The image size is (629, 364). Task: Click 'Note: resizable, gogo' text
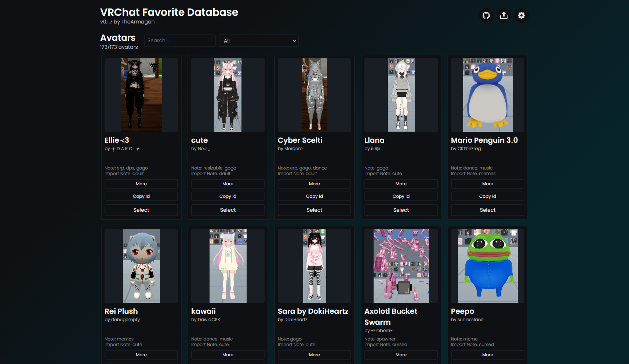pos(214,168)
